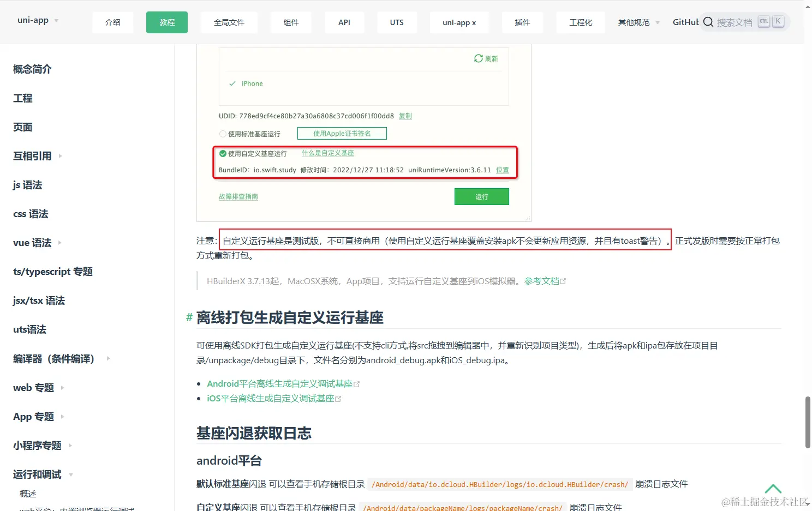Image resolution: width=812 pixels, height=511 pixels.
Task: Open 概念简介 in the sidebar
Action: pyautogui.click(x=32, y=69)
